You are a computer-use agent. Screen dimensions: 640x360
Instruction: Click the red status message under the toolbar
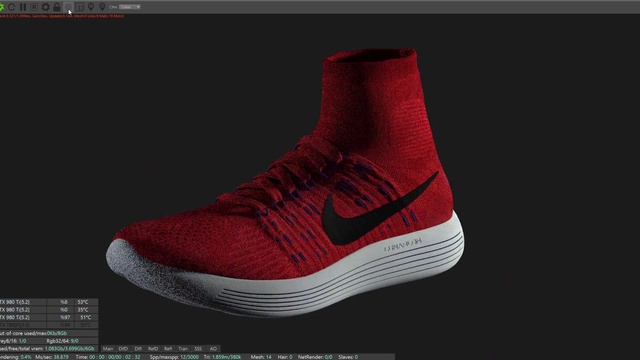pyautogui.click(x=62, y=16)
